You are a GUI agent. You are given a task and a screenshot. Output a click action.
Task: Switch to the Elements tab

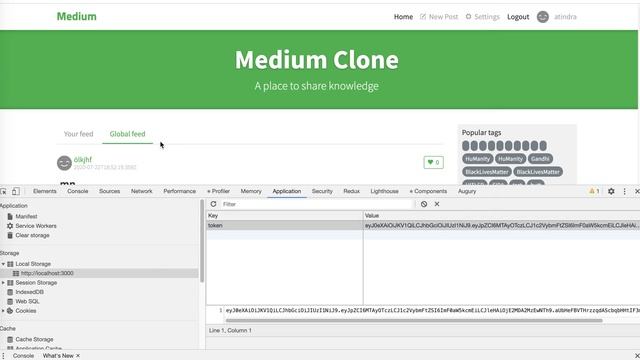44,191
